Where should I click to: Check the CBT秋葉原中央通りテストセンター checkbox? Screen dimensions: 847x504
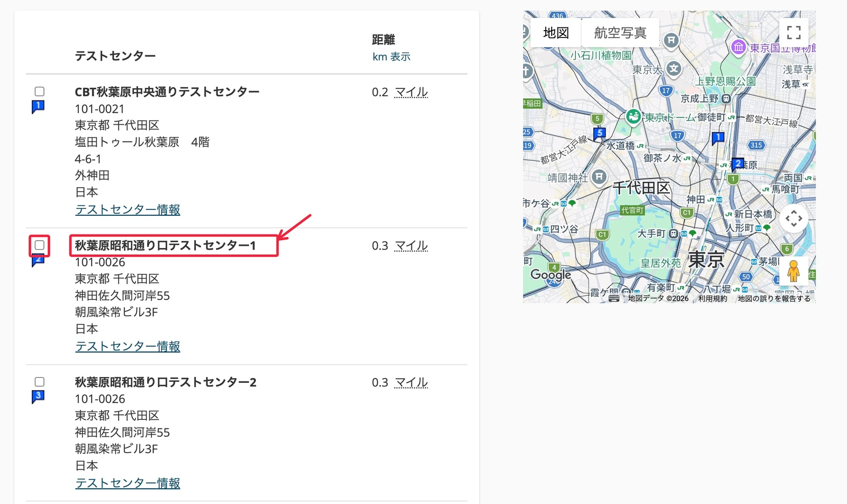click(40, 91)
